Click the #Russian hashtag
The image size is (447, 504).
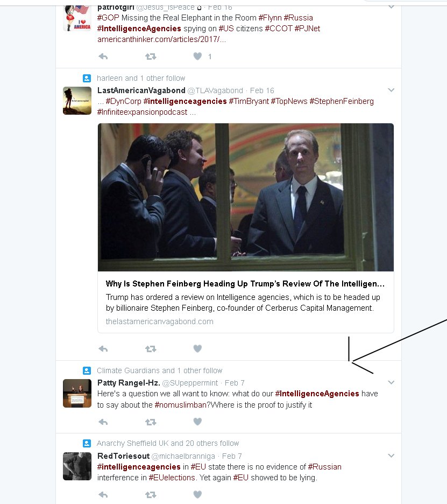[x=325, y=467]
